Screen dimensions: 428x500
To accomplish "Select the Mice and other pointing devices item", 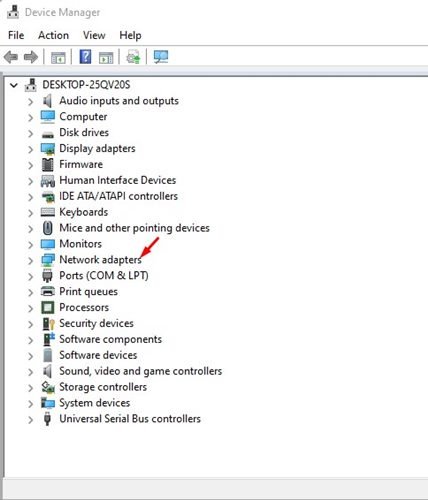I will point(134,228).
